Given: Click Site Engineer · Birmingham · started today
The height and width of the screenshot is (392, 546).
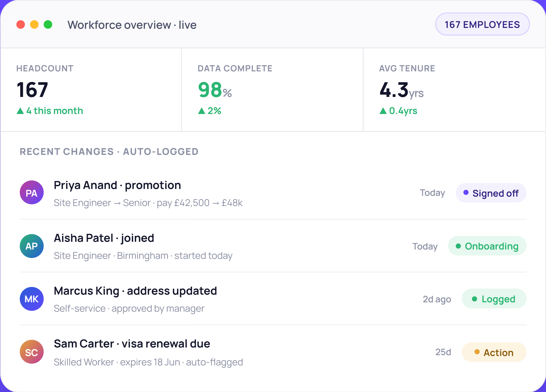Looking at the screenshot, I should (143, 256).
